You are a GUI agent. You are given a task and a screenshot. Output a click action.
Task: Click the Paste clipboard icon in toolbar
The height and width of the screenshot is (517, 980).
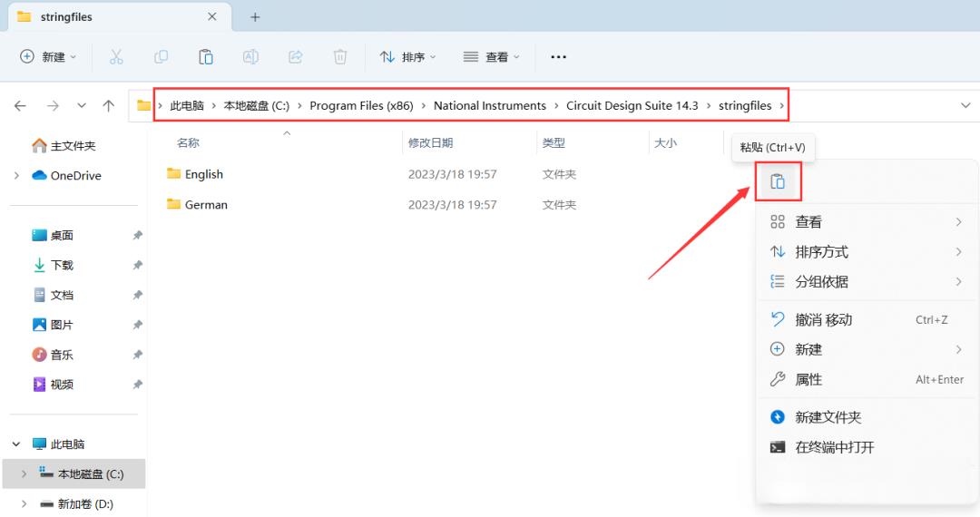pos(206,57)
